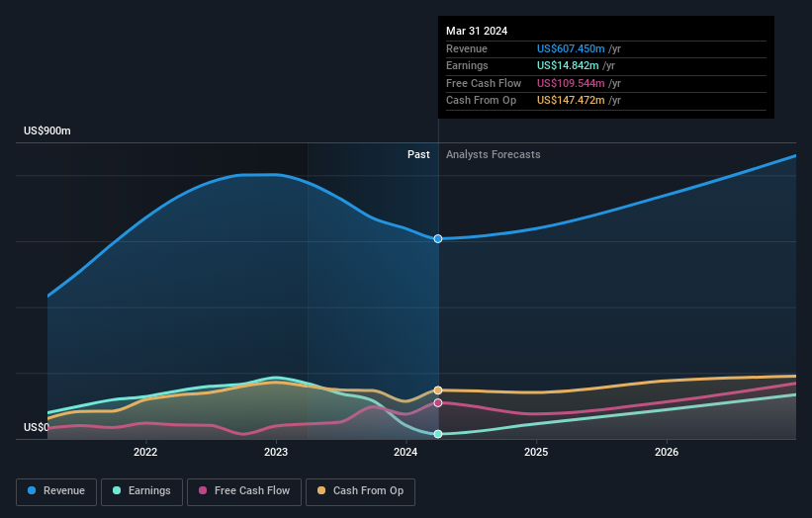This screenshot has width=812, height=518.
Task: Click the Cash From Op data point marker
Action: pyautogui.click(x=438, y=390)
